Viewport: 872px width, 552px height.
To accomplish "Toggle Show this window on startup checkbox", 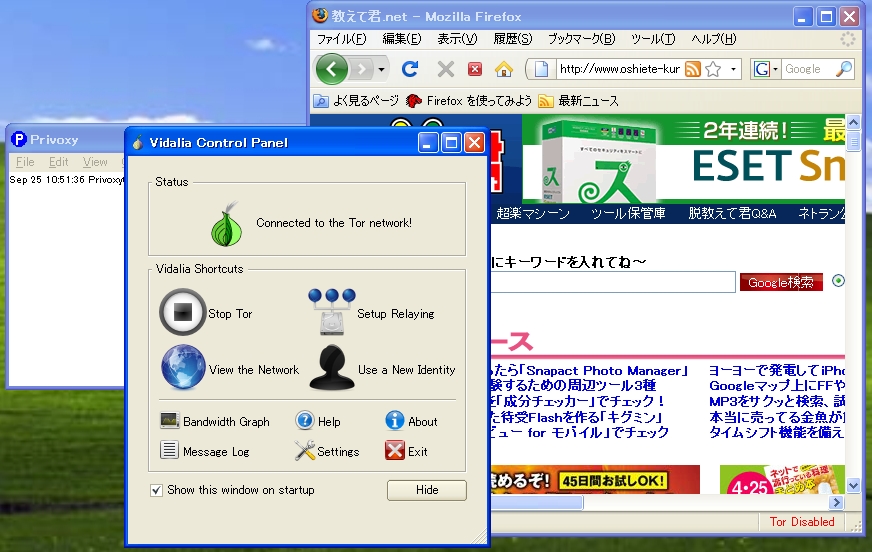I will click(156, 490).
